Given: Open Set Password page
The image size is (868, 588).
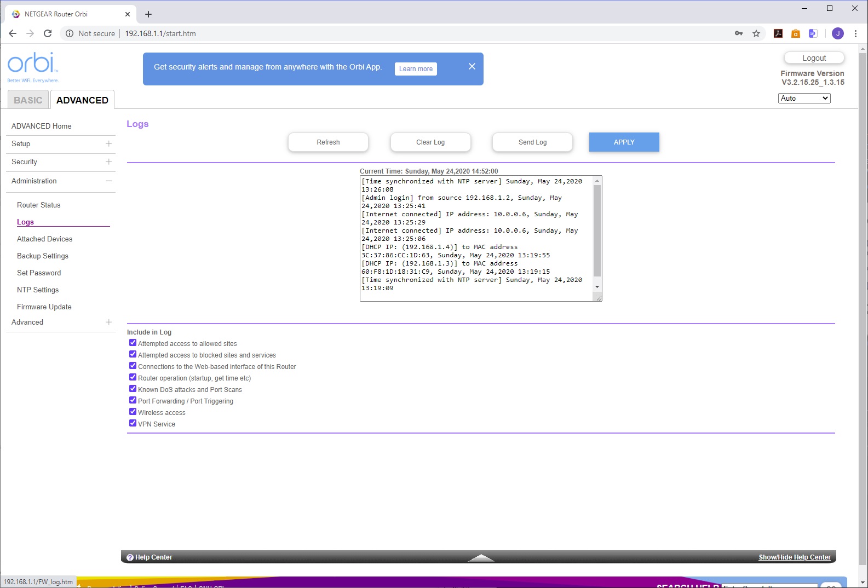Looking at the screenshot, I should (x=39, y=273).
